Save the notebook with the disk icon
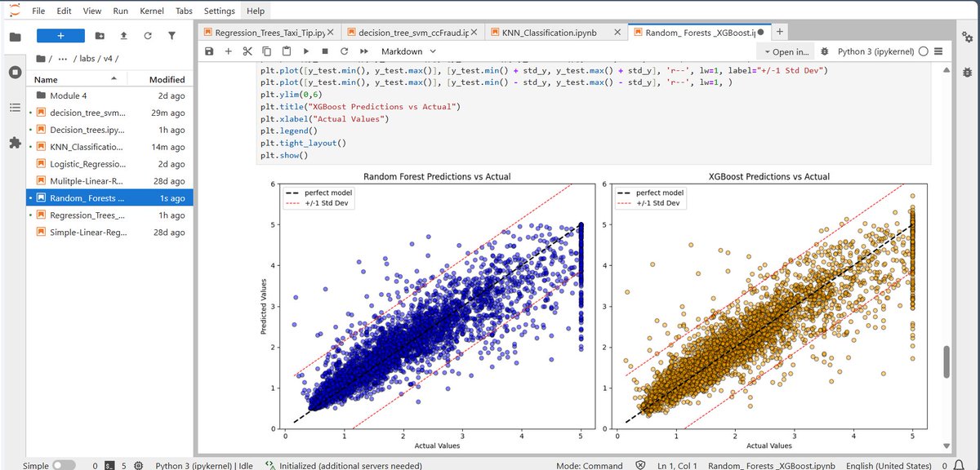The width and height of the screenshot is (980, 470). 209,51
